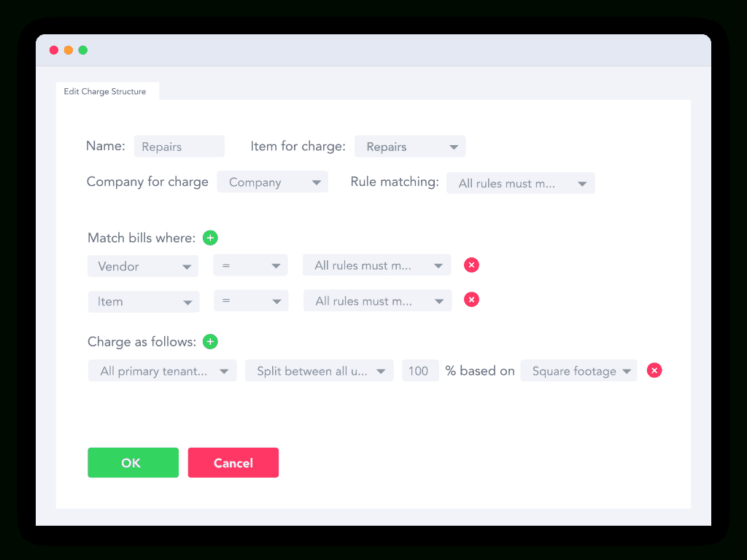747x560 pixels.
Task: Click the Item for charge label
Action: pyautogui.click(x=298, y=146)
